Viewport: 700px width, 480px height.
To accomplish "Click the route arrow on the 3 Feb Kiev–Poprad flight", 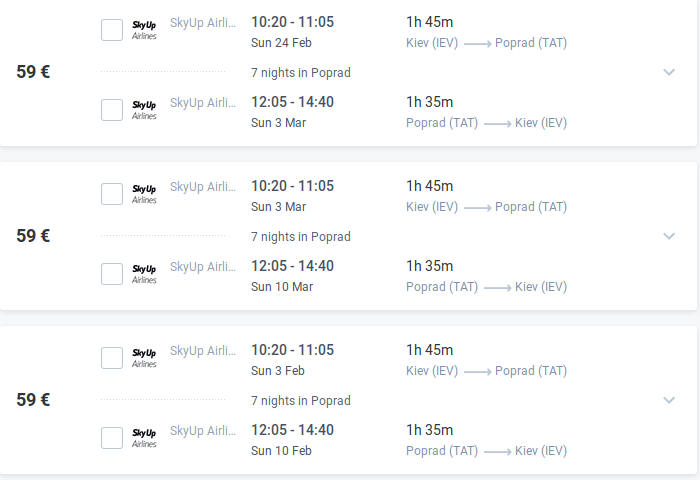I will click(x=476, y=371).
